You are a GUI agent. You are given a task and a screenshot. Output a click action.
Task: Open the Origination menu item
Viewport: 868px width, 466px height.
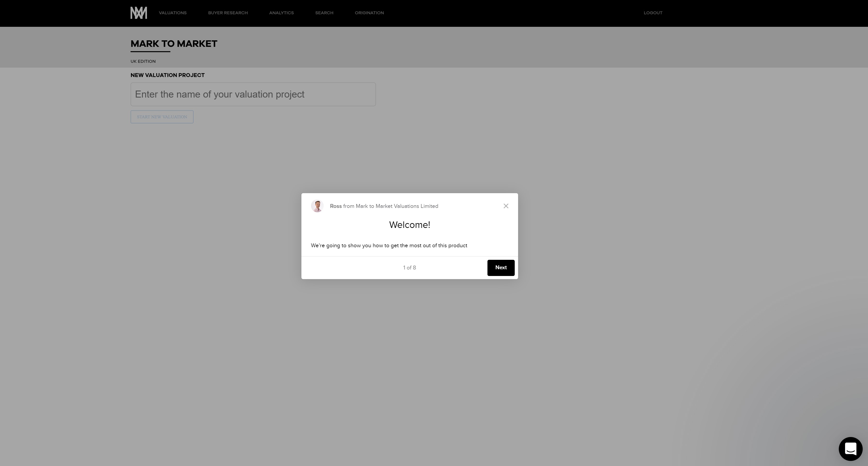(x=369, y=13)
